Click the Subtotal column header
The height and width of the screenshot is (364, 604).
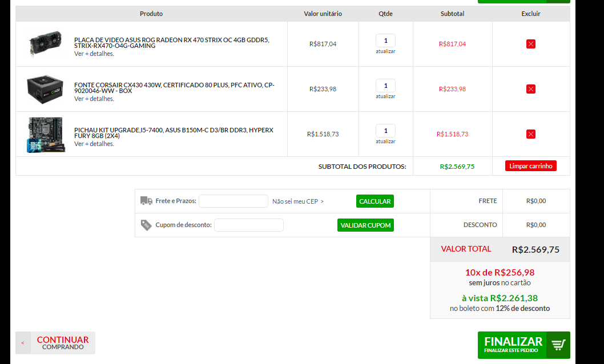[x=452, y=14]
